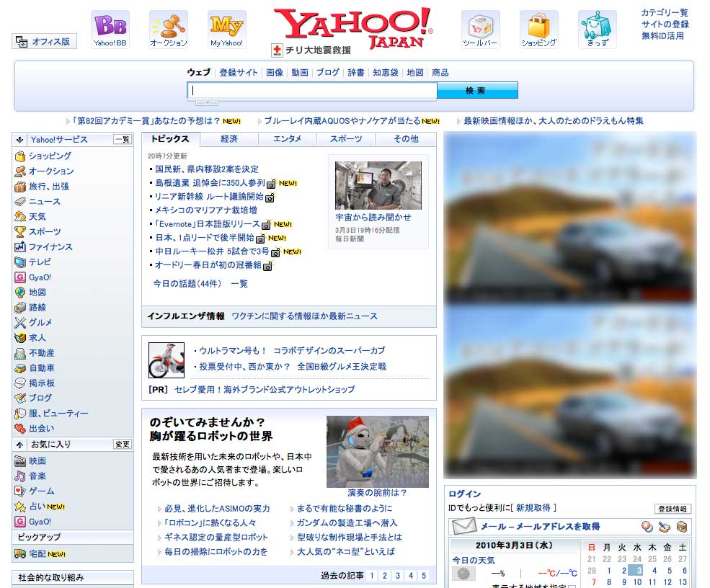Select the 動画 search type

click(299, 73)
